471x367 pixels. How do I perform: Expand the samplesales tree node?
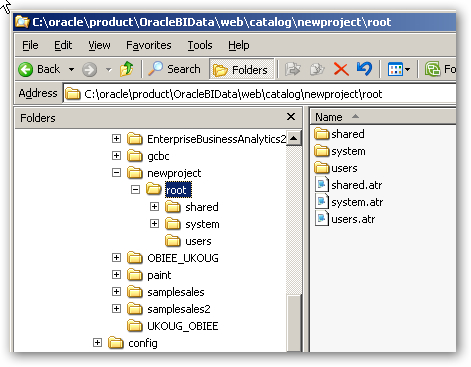[116, 291]
